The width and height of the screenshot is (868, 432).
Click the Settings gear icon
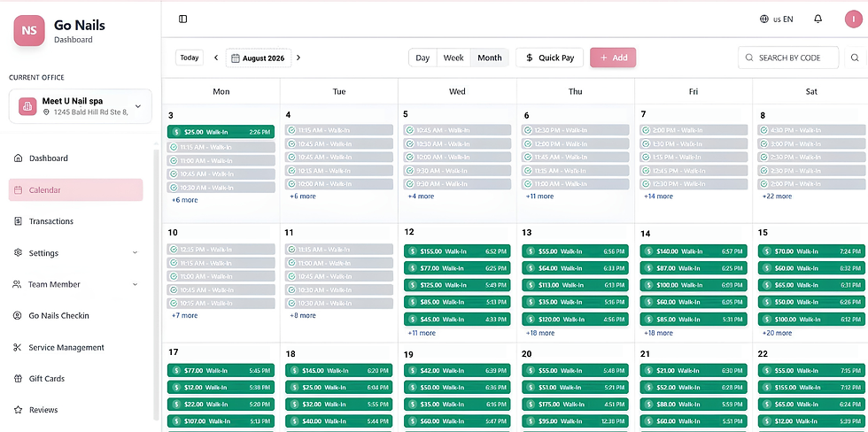pos(18,253)
